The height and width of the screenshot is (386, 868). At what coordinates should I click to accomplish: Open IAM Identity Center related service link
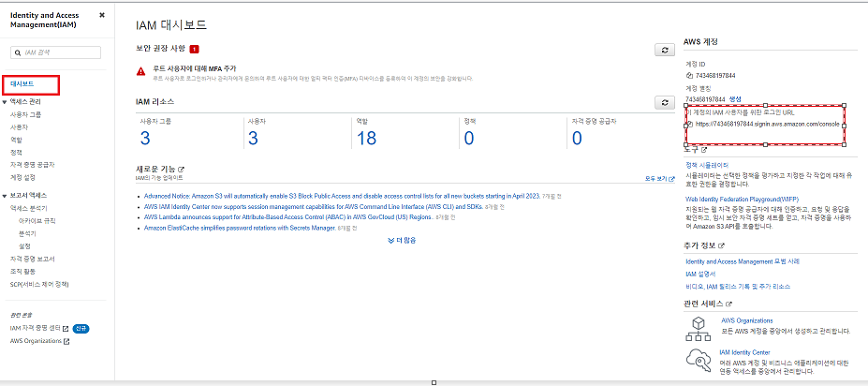[744, 352]
